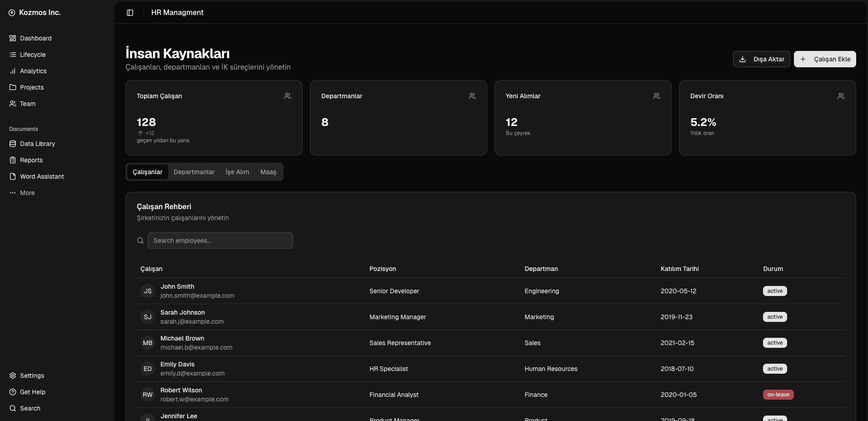Image resolution: width=868 pixels, height=421 pixels.
Task: Click the Analytics bar chart icon
Action: pyautogui.click(x=13, y=71)
